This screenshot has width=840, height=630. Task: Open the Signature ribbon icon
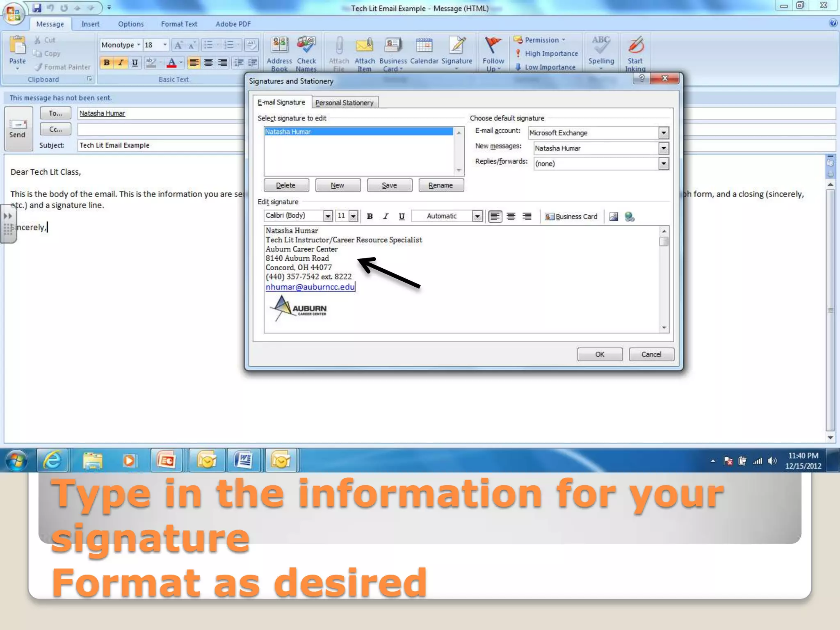[457, 52]
